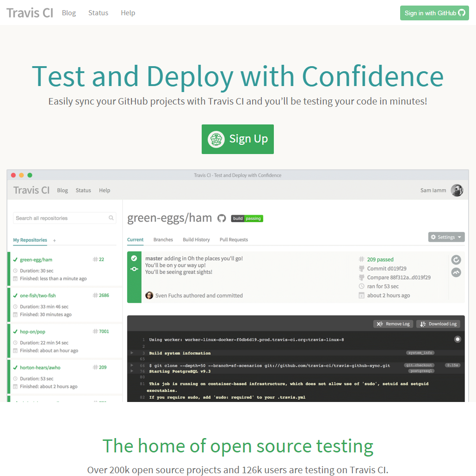
Task: Expand the Build system information log fold
Action: pyautogui.click(x=132, y=353)
